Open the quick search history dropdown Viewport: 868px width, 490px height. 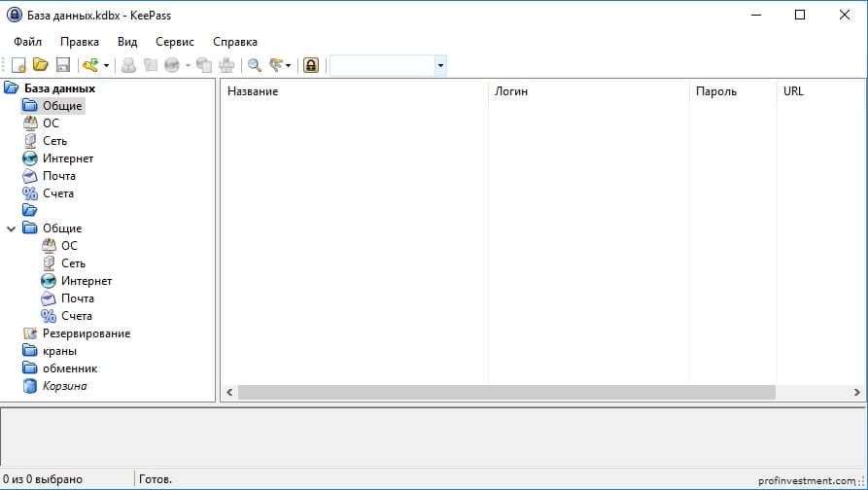(x=440, y=65)
